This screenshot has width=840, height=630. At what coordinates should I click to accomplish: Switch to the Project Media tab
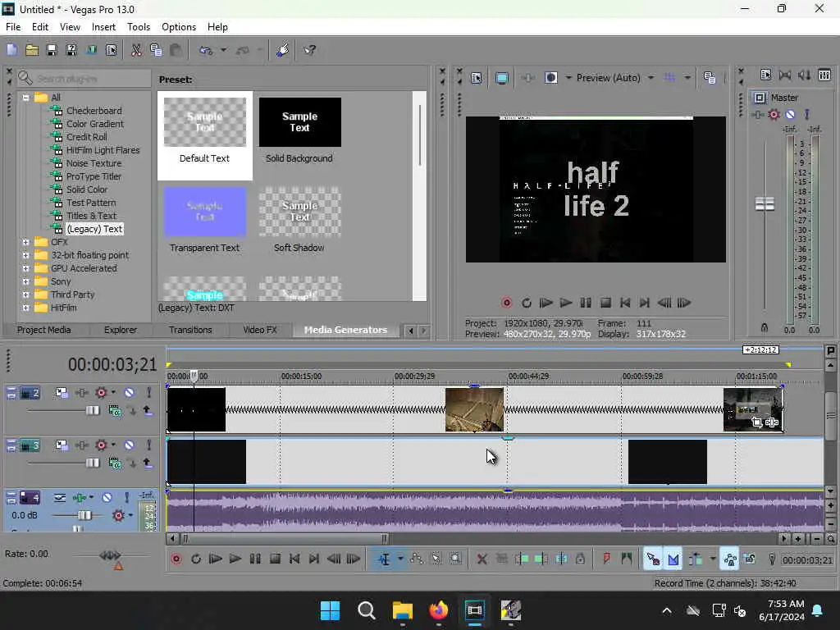[x=44, y=330]
